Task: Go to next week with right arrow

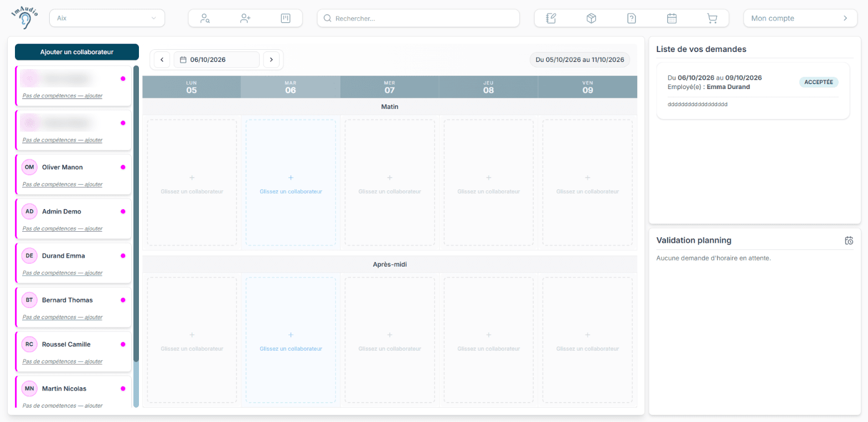Action: coord(271,60)
